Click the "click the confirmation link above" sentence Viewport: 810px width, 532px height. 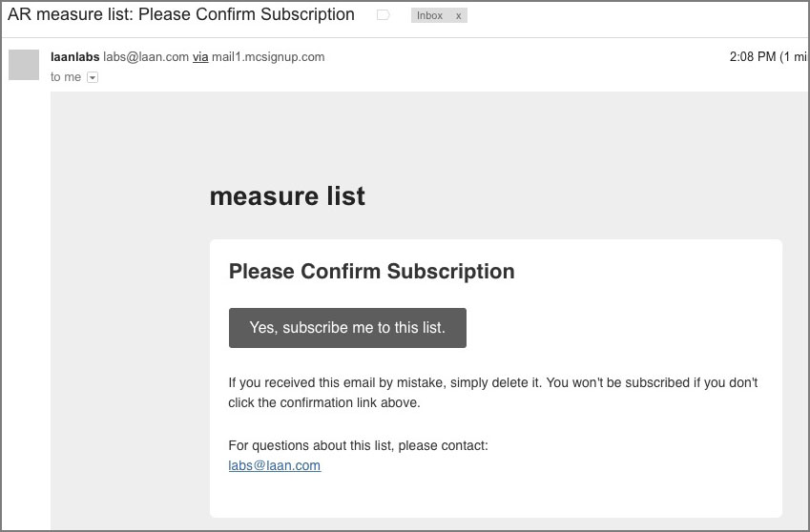click(x=324, y=402)
